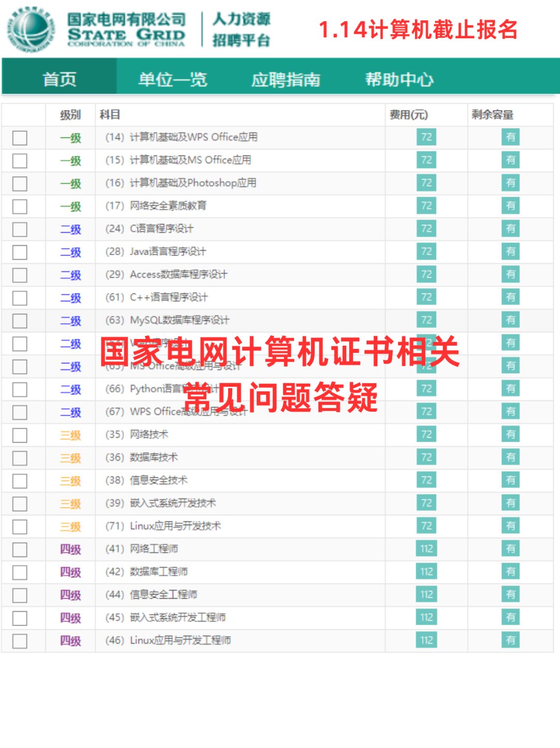This screenshot has width=560, height=748.
Task: Click subject (71) Linux应用与开发技术
Action: pos(163,526)
